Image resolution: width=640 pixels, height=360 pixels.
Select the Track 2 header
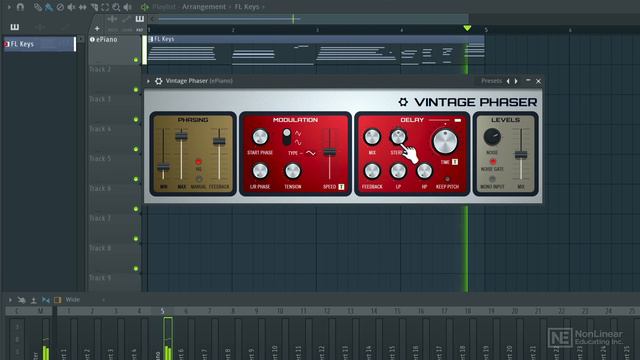[x=115, y=80]
